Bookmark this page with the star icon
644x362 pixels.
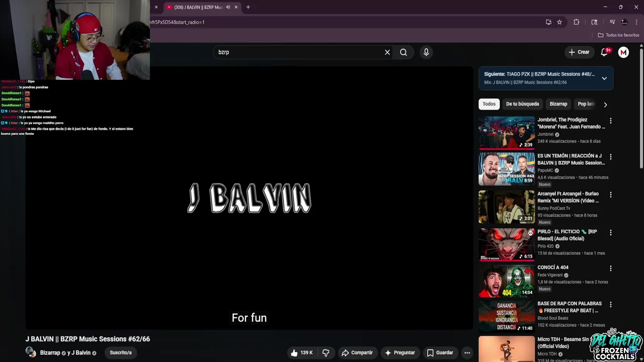(559, 22)
